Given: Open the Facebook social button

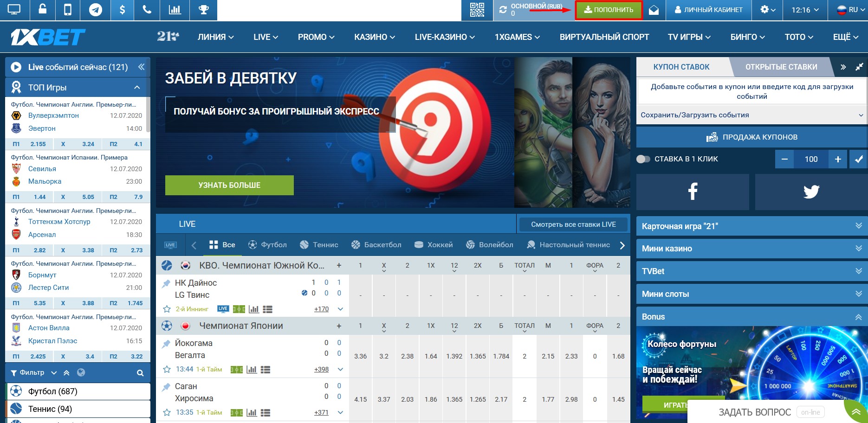Looking at the screenshot, I should [693, 192].
